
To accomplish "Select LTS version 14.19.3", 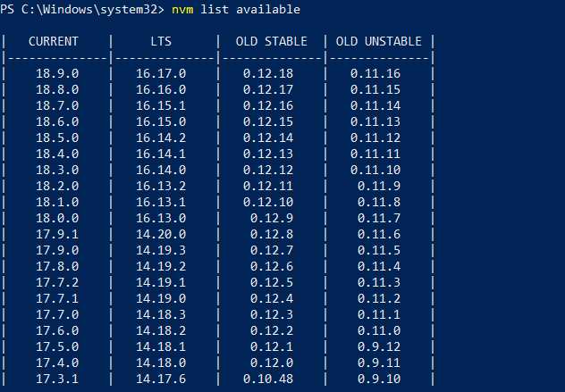I will click(x=161, y=250).
